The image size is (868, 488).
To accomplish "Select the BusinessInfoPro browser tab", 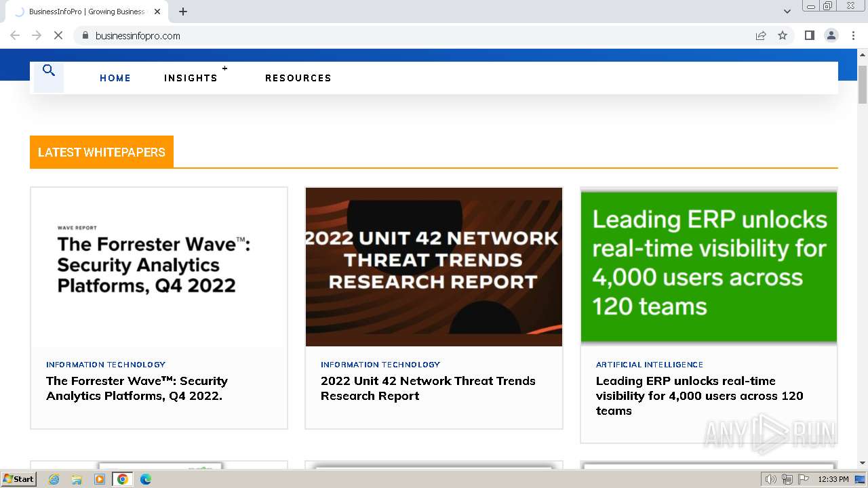I will (87, 12).
